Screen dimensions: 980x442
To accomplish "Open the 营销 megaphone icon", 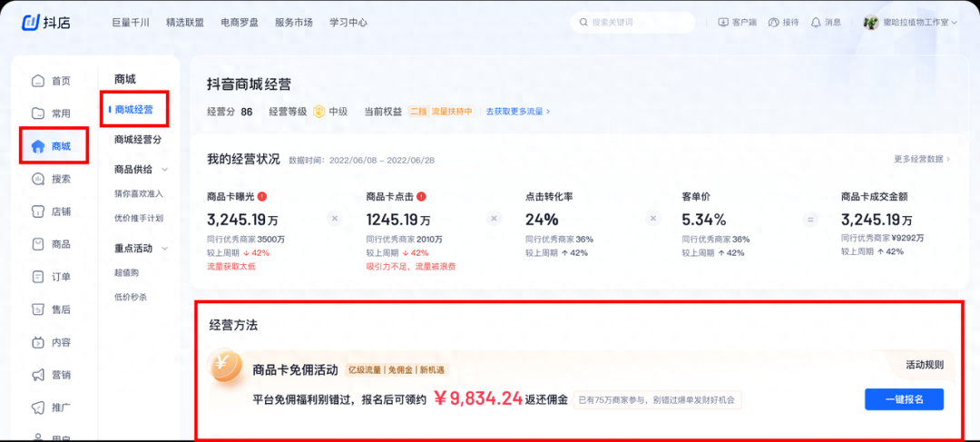I will pos(39,375).
